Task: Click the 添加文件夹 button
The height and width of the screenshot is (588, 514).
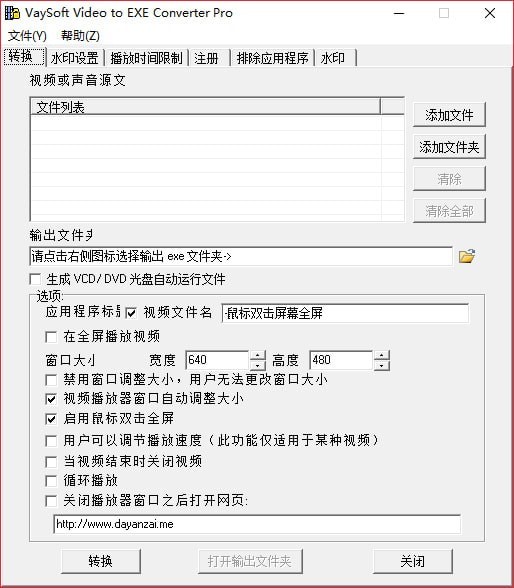Action: 449,147
